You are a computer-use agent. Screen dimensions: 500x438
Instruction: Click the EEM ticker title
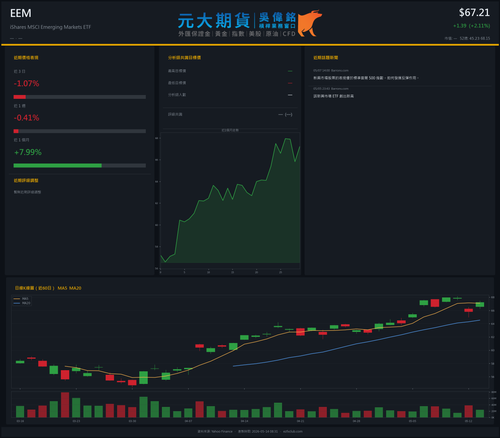[21, 13]
